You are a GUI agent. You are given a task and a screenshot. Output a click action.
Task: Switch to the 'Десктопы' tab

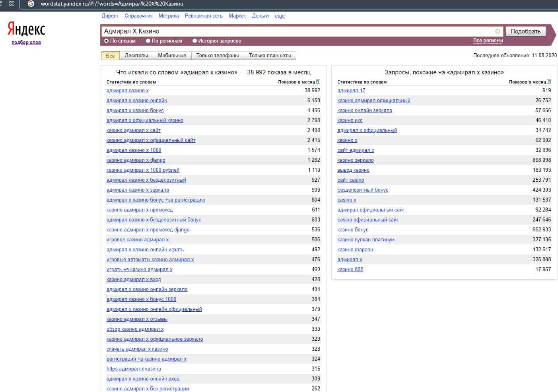[136, 56]
